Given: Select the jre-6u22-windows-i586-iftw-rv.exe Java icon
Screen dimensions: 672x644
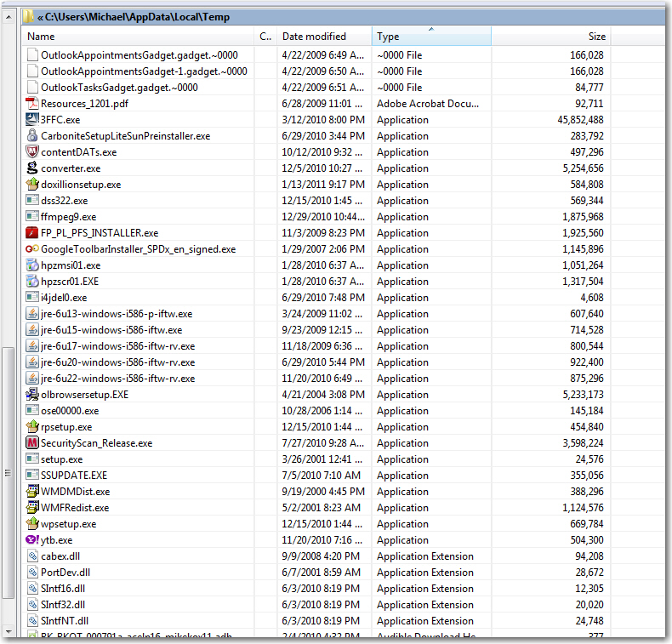Looking at the screenshot, I should [32, 379].
